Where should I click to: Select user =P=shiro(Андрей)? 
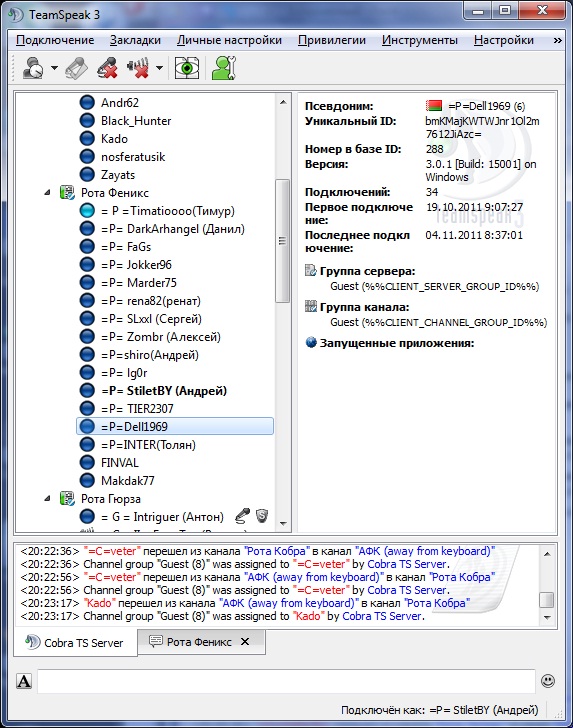click(150, 355)
